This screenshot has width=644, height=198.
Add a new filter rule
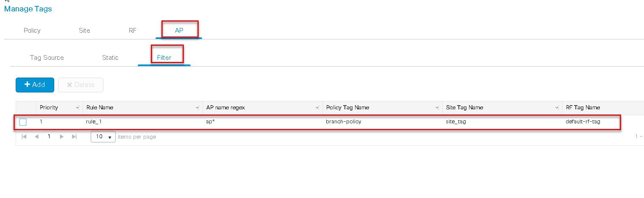point(35,85)
